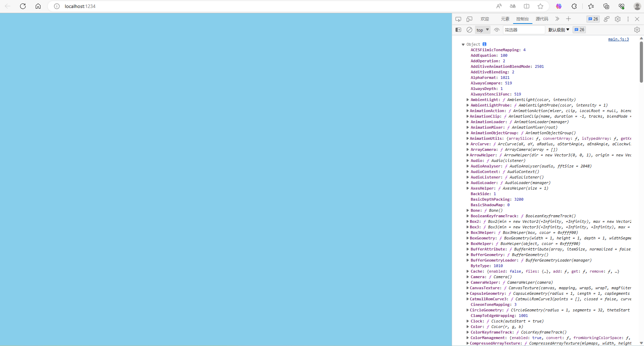Expand the AudioListener entry
Screen dimensions: 644x346
[x=468, y=177]
